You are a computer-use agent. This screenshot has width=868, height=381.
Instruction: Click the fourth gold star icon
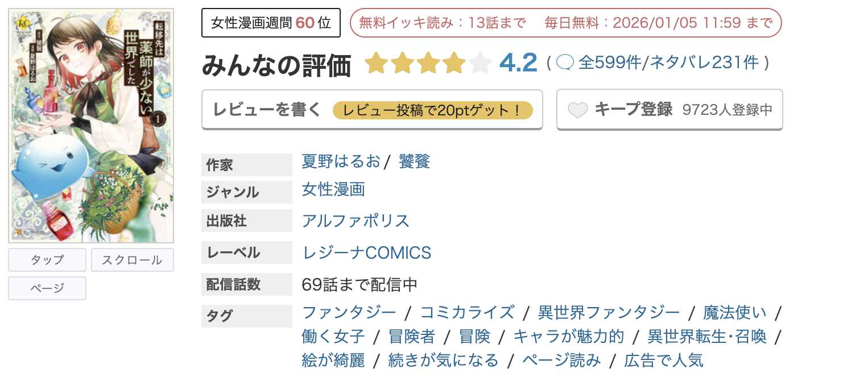pyautogui.click(x=454, y=63)
